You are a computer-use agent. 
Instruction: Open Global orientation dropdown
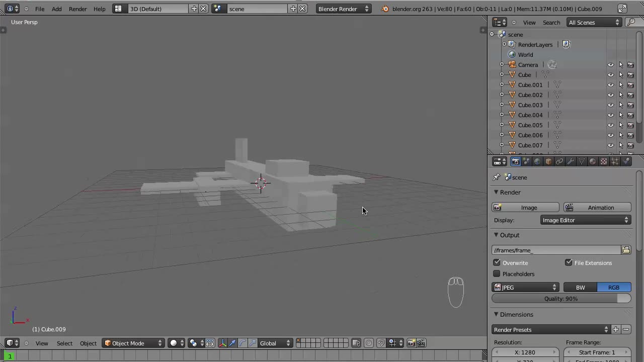click(275, 343)
